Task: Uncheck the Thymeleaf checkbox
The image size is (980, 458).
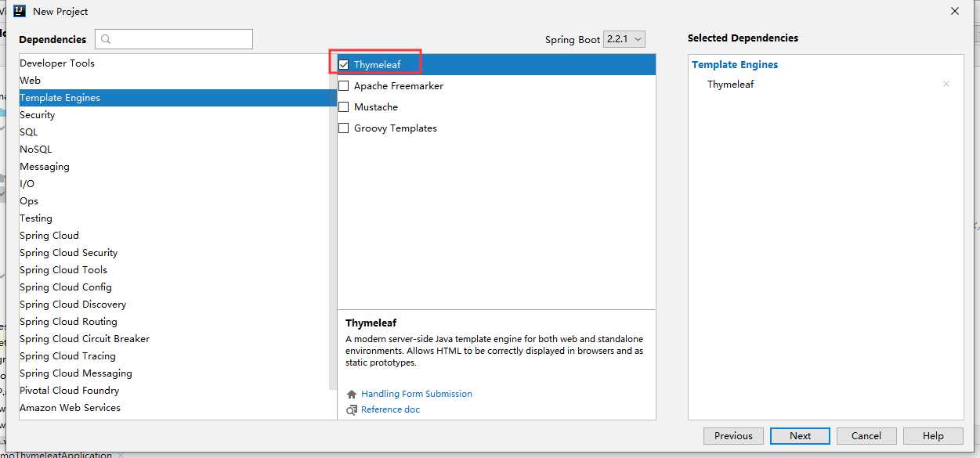Action: tap(343, 65)
